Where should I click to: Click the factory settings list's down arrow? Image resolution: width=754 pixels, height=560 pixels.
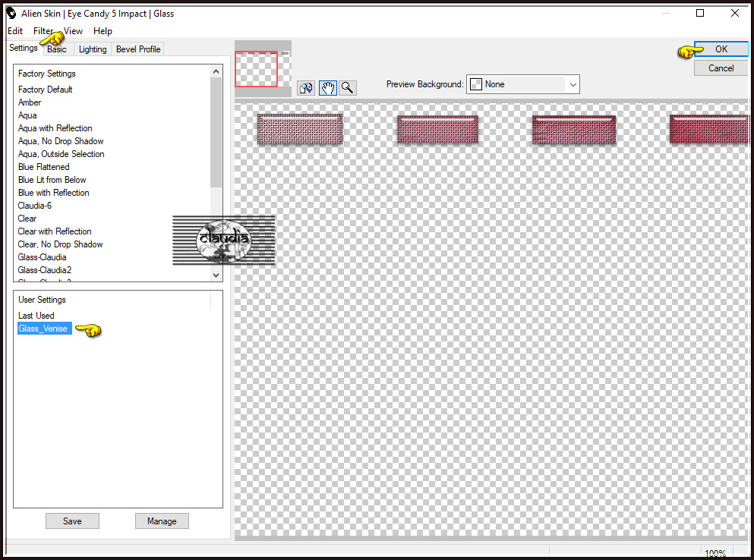coord(216,275)
